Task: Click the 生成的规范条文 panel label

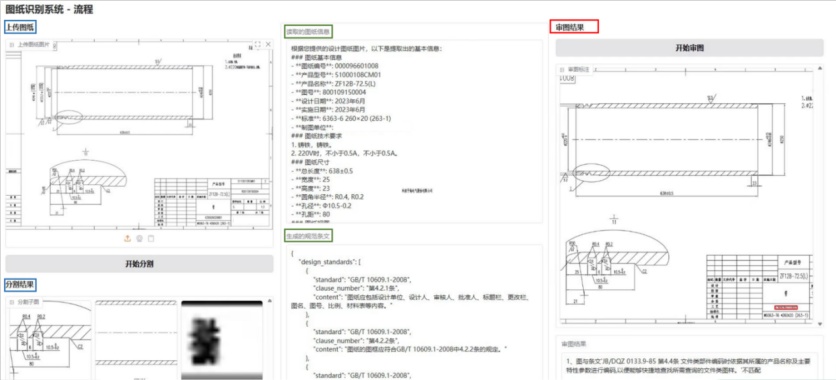Action: (308, 235)
